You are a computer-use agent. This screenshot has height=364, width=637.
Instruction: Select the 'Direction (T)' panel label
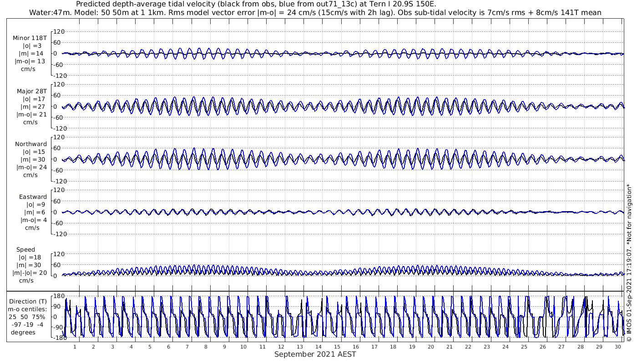click(x=28, y=302)
